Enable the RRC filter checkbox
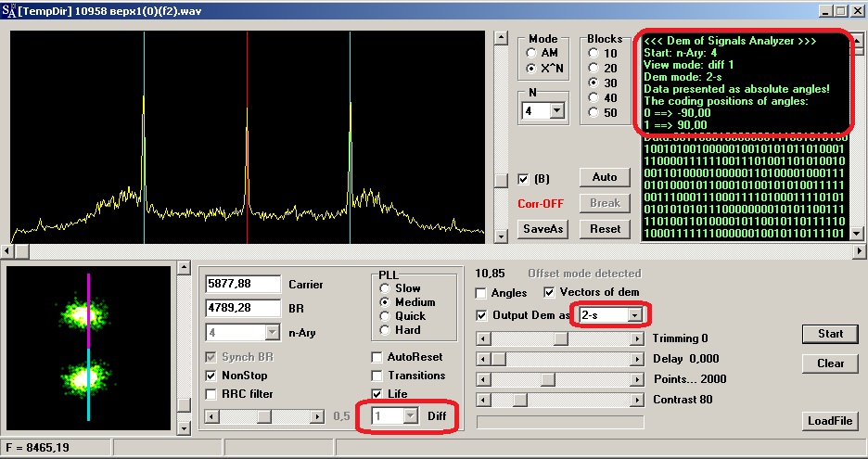 [211, 394]
